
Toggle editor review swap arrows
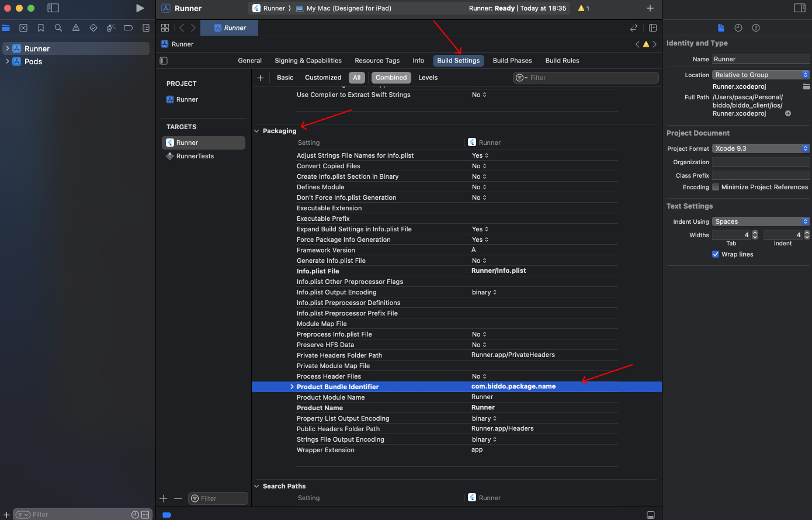[x=634, y=27]
